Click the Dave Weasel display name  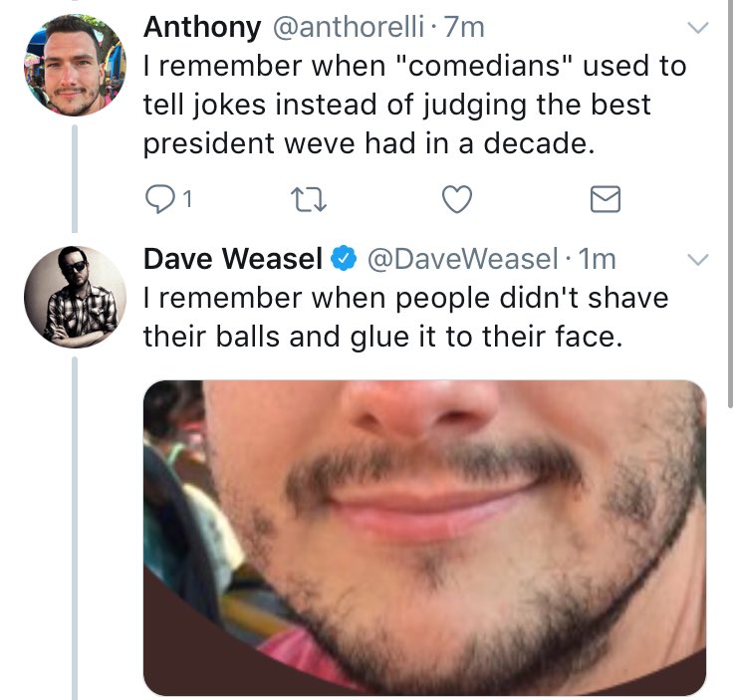pyautogui.click(x=233, y=259)
